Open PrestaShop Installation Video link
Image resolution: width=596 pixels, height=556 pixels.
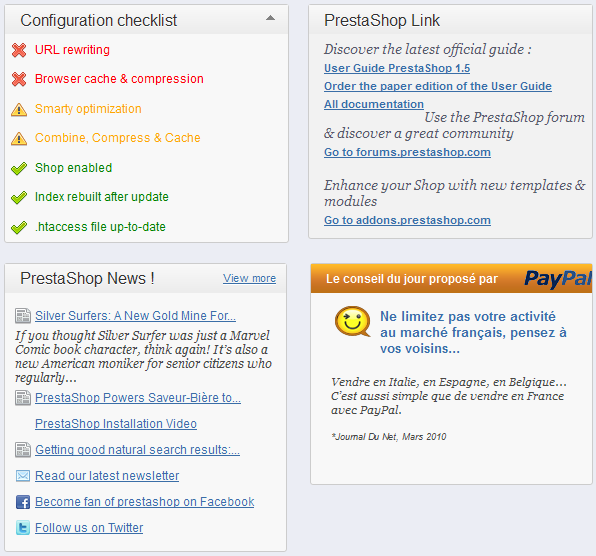[116, 424]
